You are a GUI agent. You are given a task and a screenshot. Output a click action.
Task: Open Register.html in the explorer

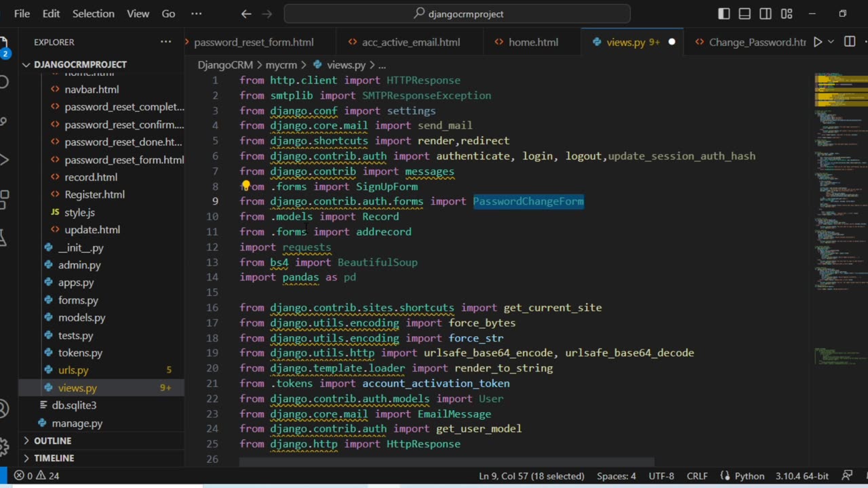click(x=94, y=195)
